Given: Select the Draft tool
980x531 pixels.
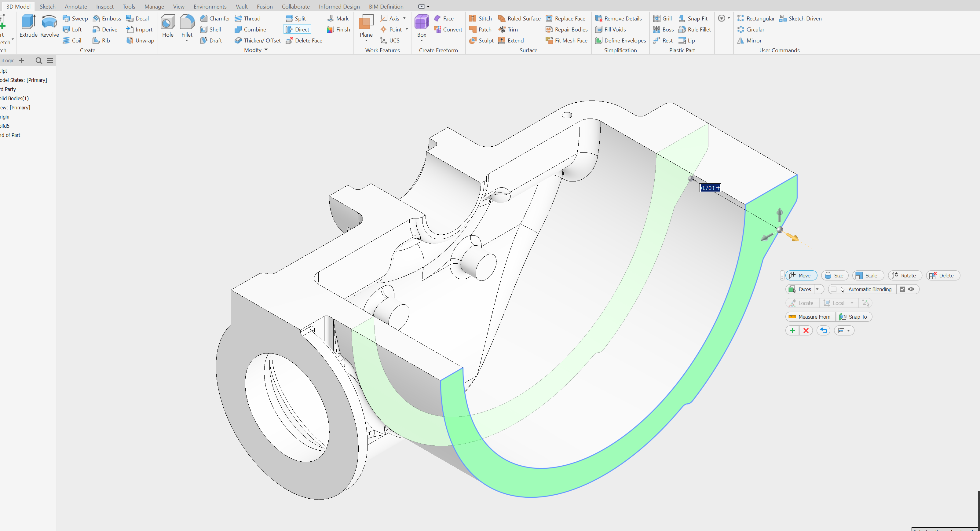Looking at the screenshot, I should point(211,40).
